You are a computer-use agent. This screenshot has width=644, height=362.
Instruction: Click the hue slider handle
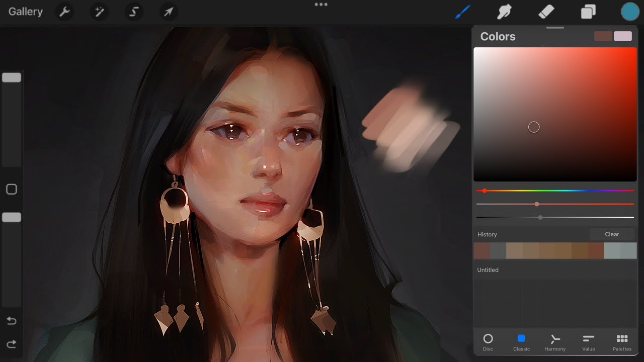pyautogui.click(x=484, y=191)
